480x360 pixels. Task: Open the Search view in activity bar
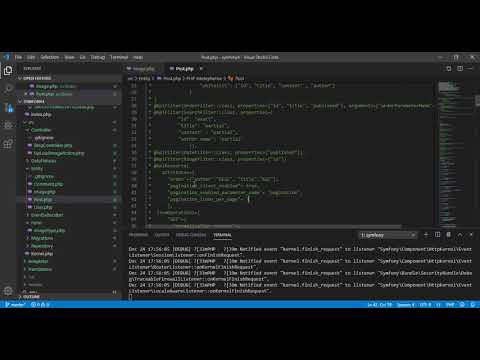coord(8,89)
